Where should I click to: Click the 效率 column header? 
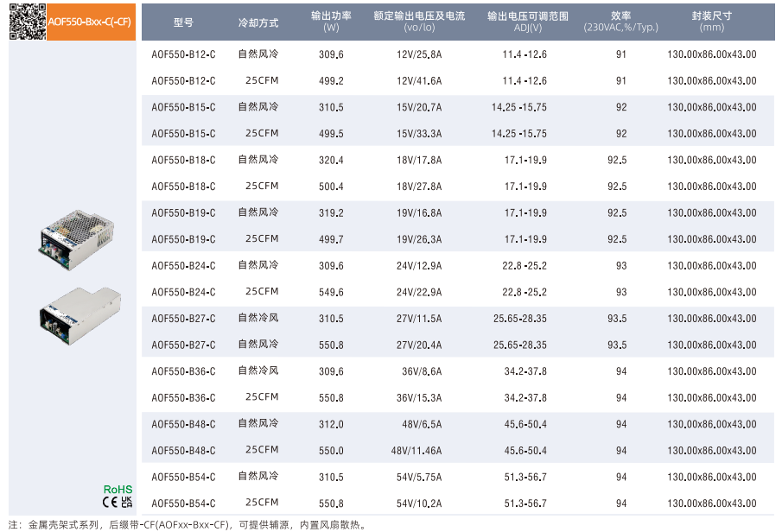620,22
